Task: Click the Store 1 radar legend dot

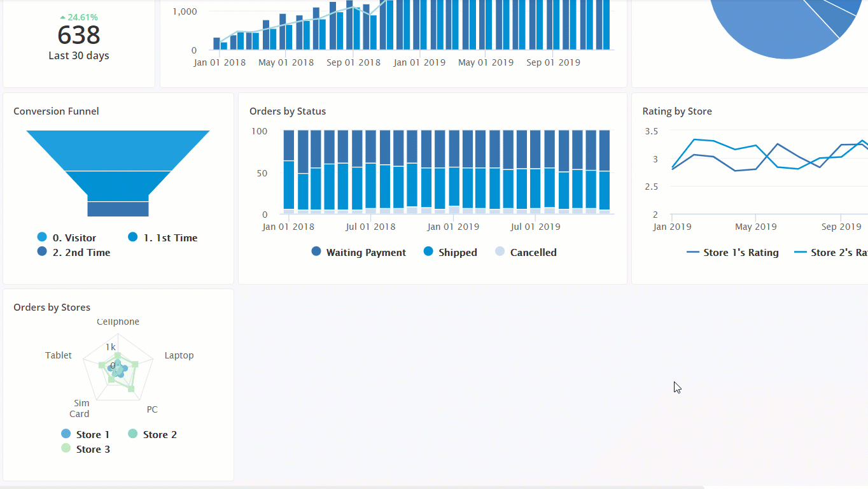Action: coord(66,434)
